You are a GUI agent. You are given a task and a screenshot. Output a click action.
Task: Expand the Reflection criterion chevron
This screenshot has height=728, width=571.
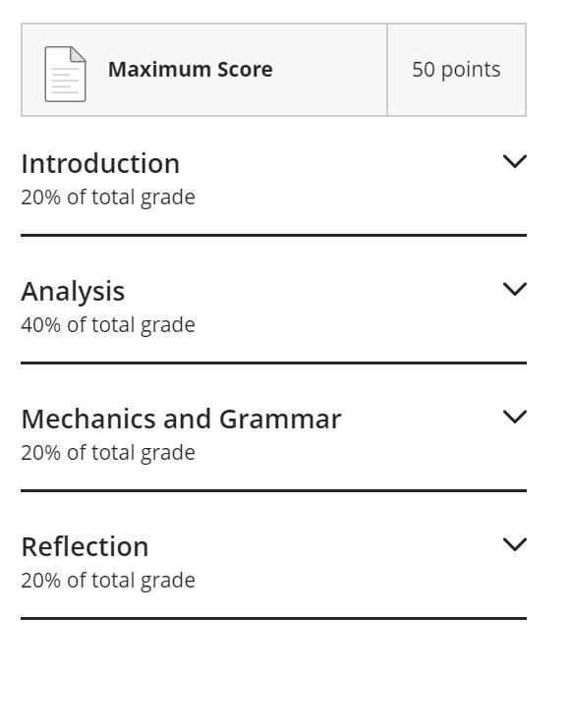click(x=515, y=544)
